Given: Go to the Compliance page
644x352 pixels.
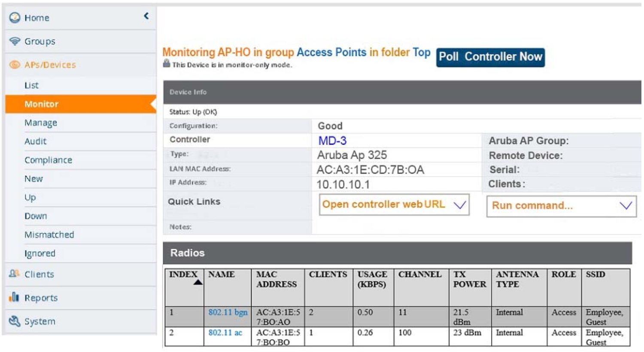Looking at the screenshot, I should pyautogui.click(x=48, y=160).
